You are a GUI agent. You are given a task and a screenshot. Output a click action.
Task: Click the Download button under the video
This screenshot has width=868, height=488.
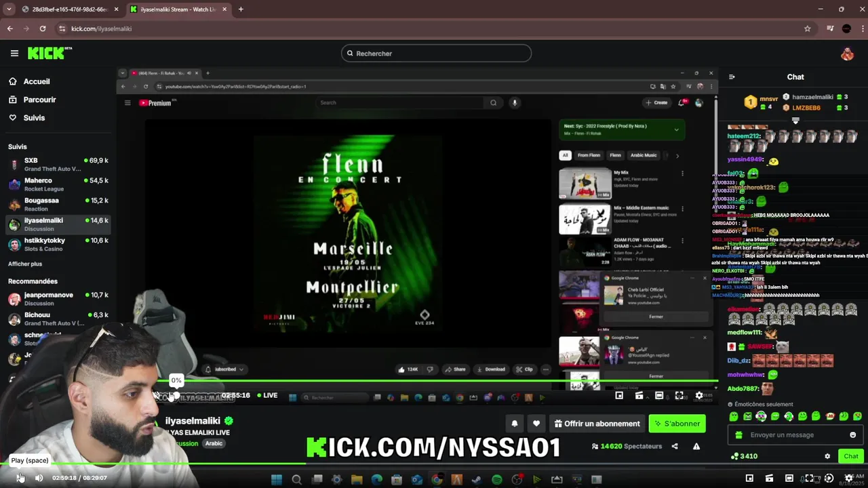point(491,369)
